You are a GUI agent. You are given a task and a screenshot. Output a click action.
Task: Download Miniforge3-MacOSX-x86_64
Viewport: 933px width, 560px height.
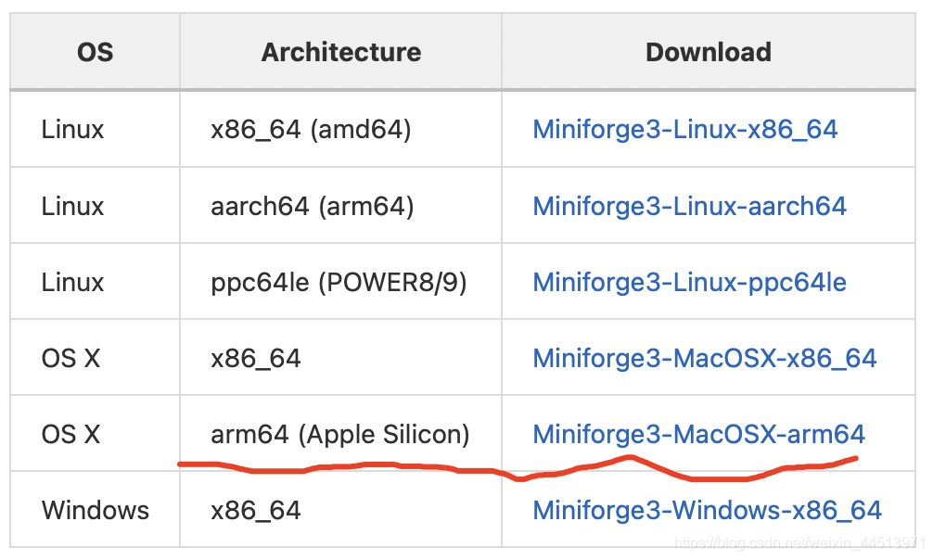coord(704,358)
